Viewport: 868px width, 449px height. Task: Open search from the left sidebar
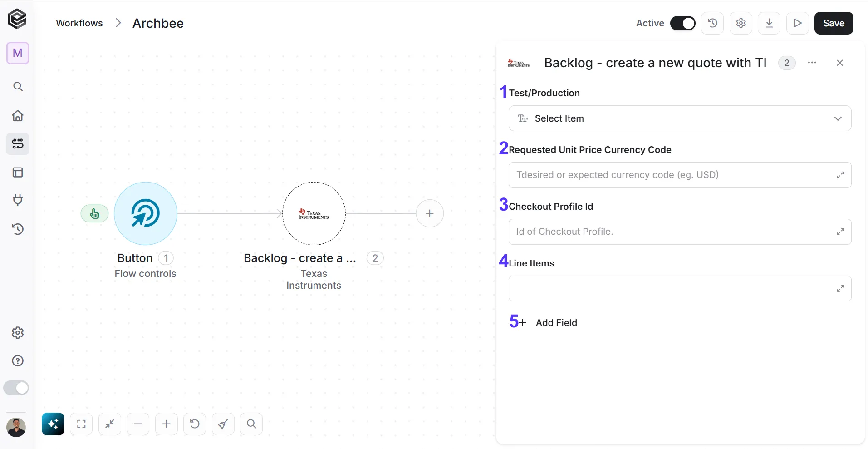[18, 86]
